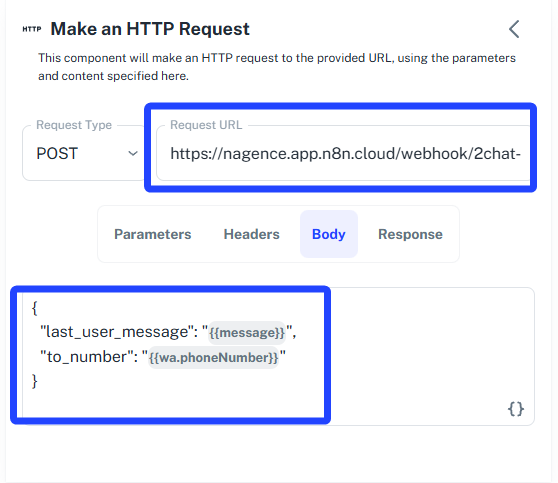Image resolution: width=558 pixels, height=483 pixels.
Task: Collapse the panel with the back chevron
Action: pyautogui.click(x=514, y=29)
